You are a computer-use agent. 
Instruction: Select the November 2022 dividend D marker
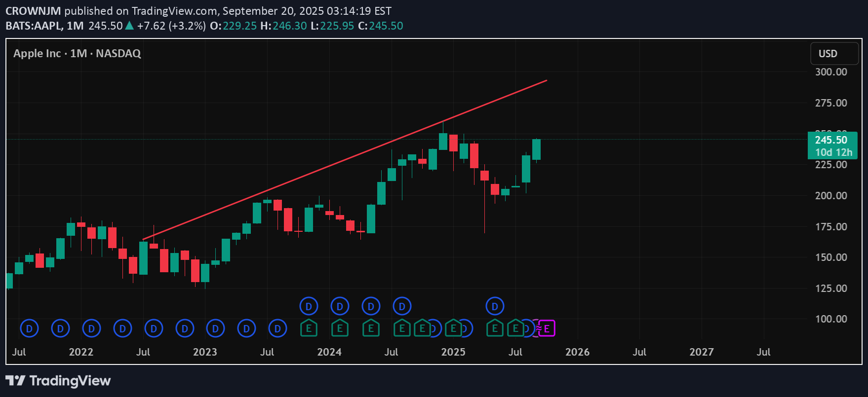point(185,328)
